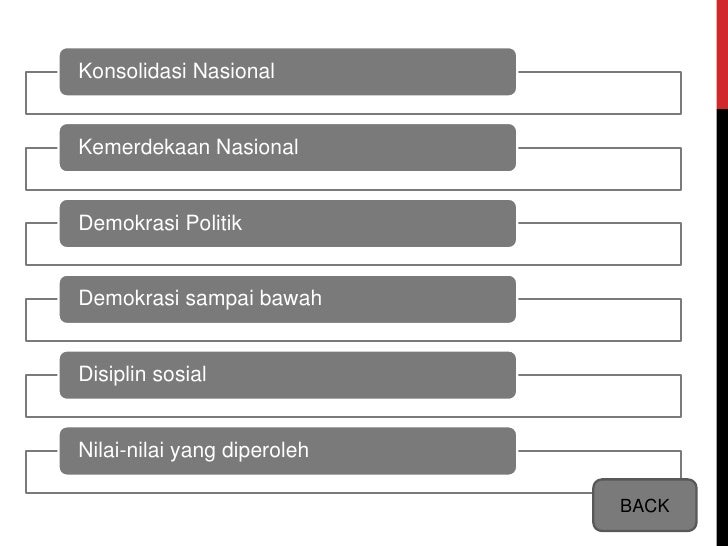
Task: Open the Demokrasi Politik item
Action: [x=287, y=224]
